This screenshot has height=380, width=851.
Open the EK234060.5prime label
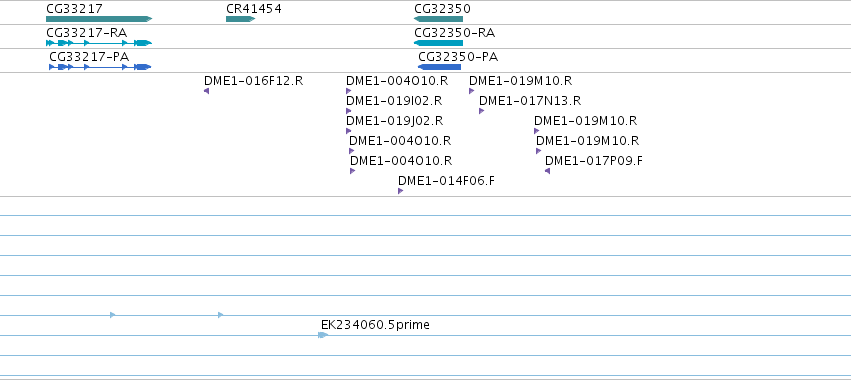[x=375, y=325]
